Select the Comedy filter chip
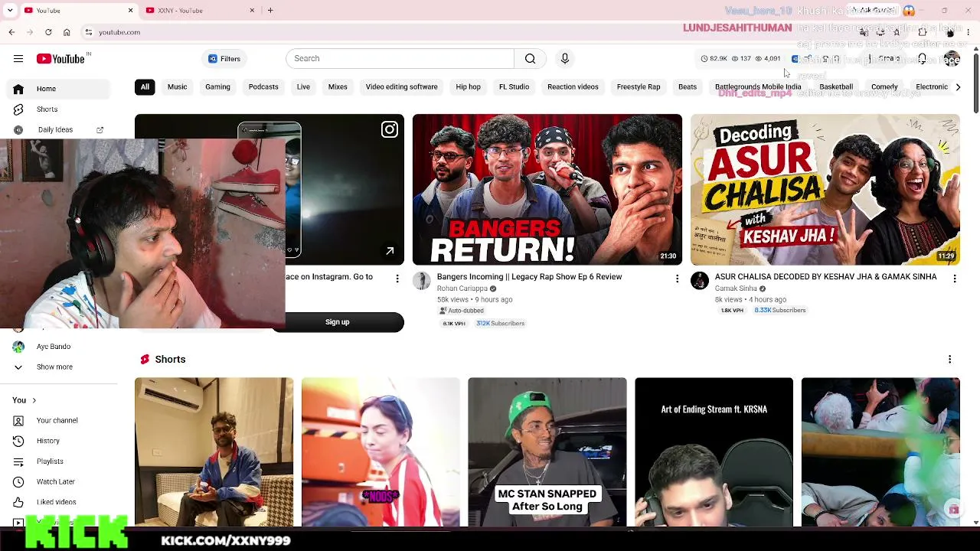980x551 pixels. point(884,87)
